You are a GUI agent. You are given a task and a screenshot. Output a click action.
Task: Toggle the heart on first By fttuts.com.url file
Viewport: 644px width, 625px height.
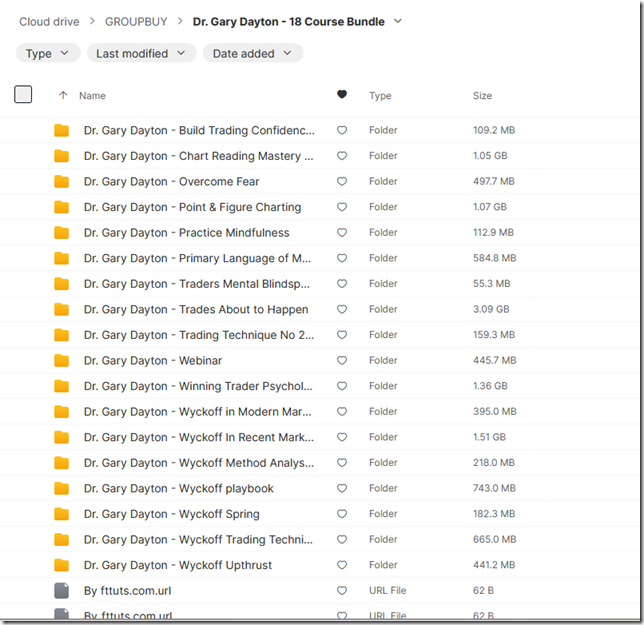(x=342, y=591)
